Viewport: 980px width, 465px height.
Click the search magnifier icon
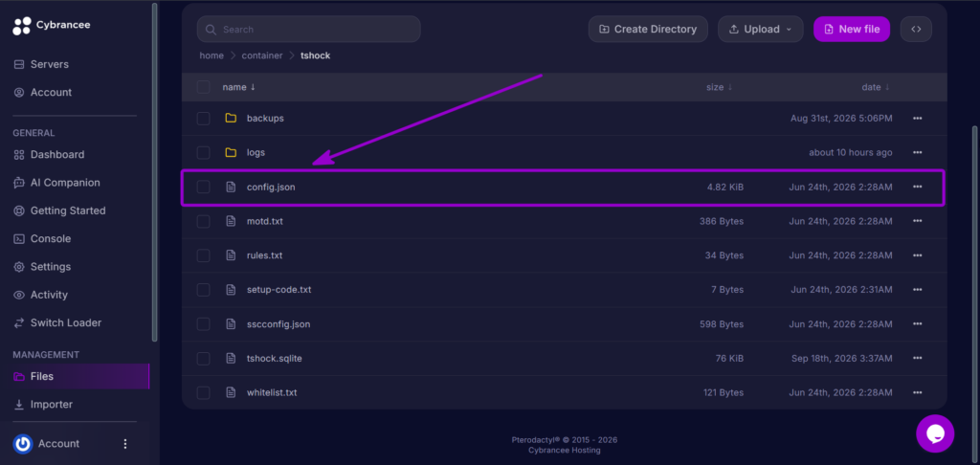pyautogui.click(x=212, y=30)
